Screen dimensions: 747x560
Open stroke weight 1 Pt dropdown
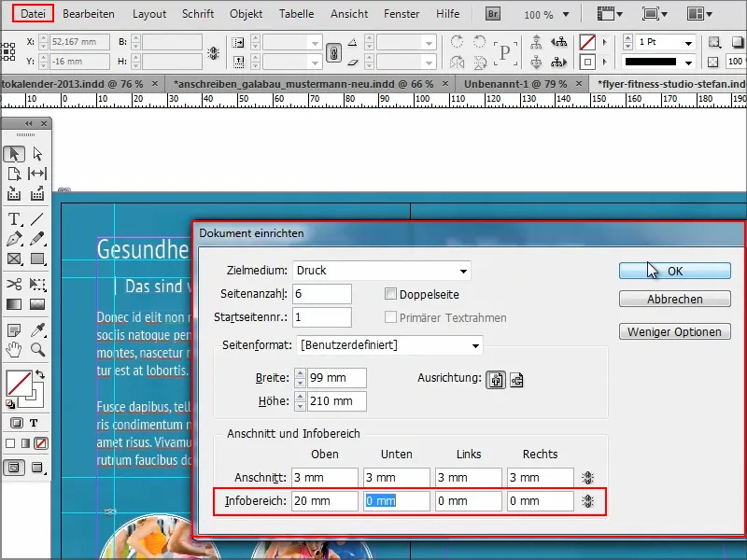click(x=688, y=43)
